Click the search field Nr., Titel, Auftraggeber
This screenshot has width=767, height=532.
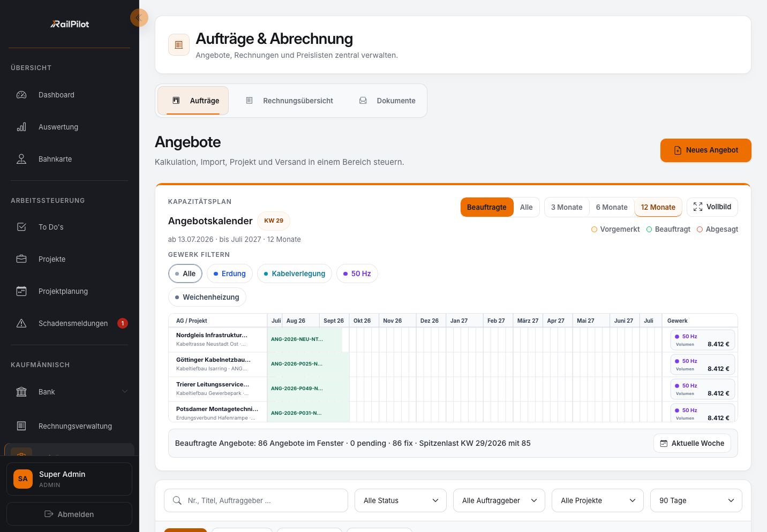tap(256, 500)
